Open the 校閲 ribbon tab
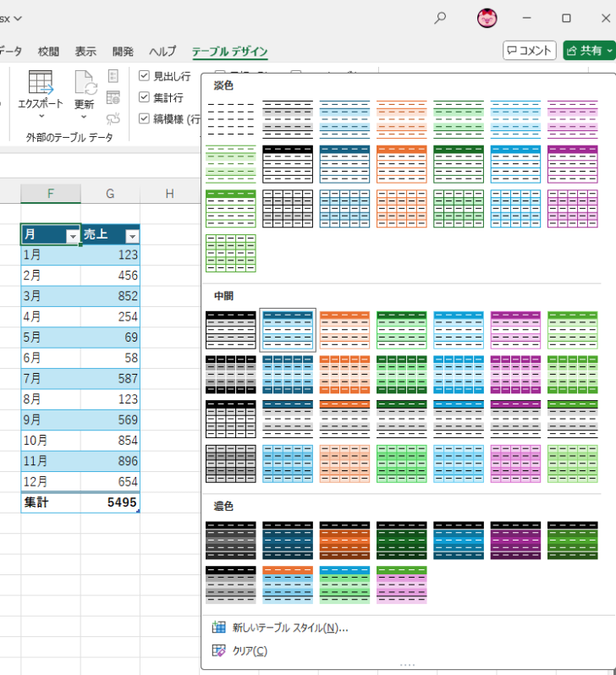Image resolution: width=616 pixels, height=675 pixels. (x=49, y=52)
